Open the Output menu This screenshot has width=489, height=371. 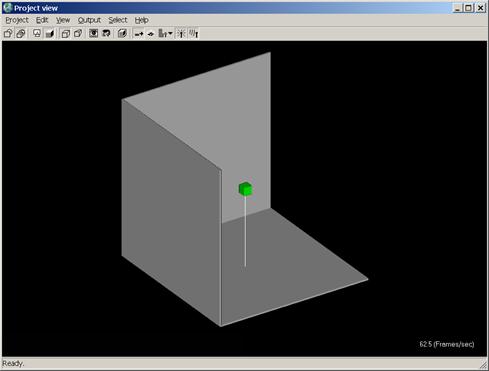point(89,20)
